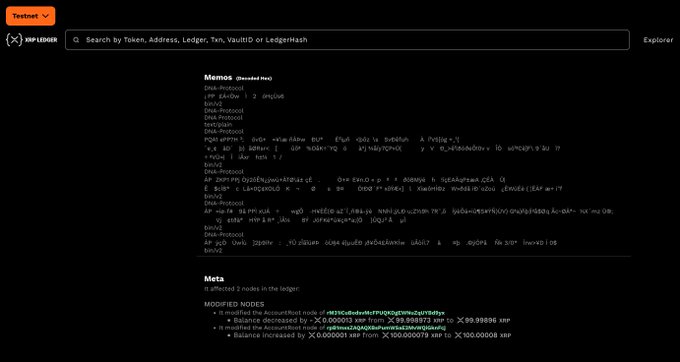680x362 pixels.
Task: Click the XRP Ledger logo
Action: 32,40
